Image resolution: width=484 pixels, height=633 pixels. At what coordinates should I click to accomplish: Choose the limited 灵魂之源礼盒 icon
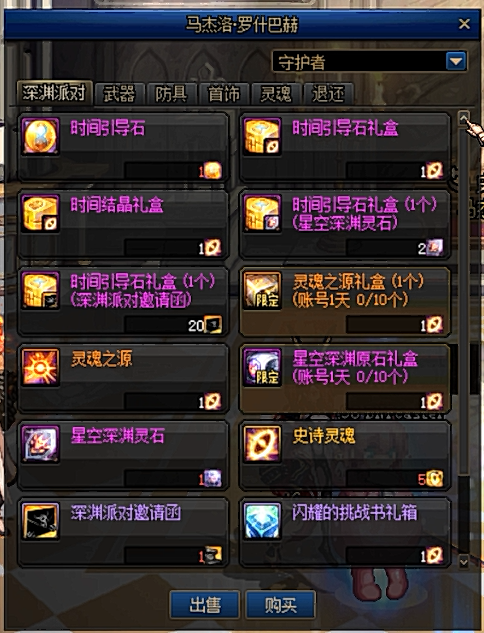click(262, 290)
